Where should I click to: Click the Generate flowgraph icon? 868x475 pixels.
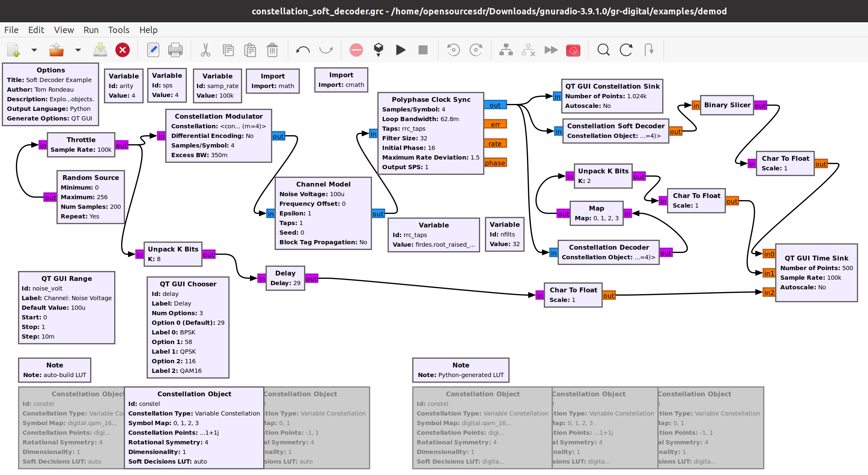[378, 50]
